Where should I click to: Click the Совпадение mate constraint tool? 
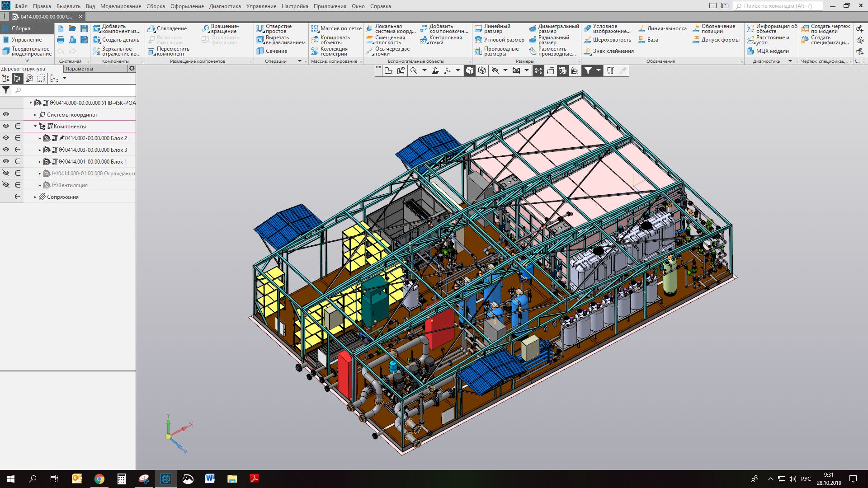click(167, 28)
